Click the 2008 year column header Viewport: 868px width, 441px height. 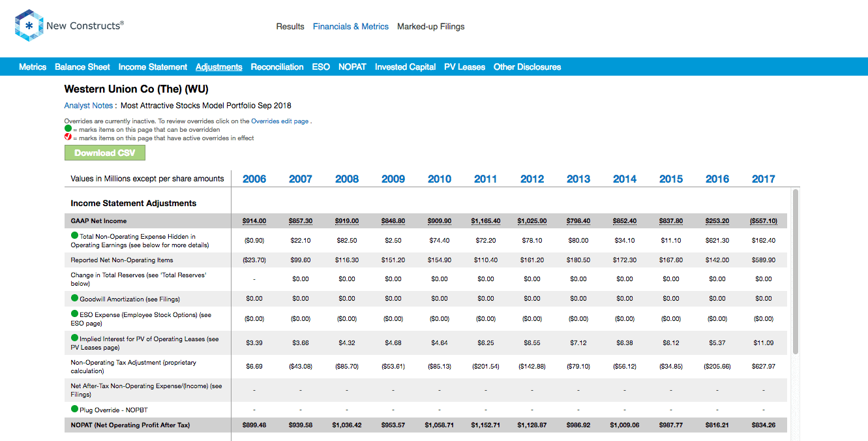[x=347, y=179]
